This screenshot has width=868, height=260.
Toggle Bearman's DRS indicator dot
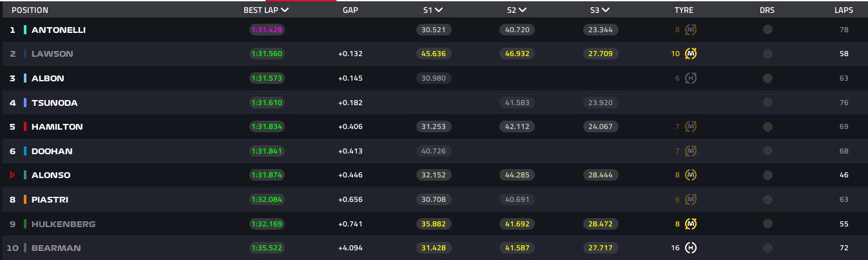[767, 248]
